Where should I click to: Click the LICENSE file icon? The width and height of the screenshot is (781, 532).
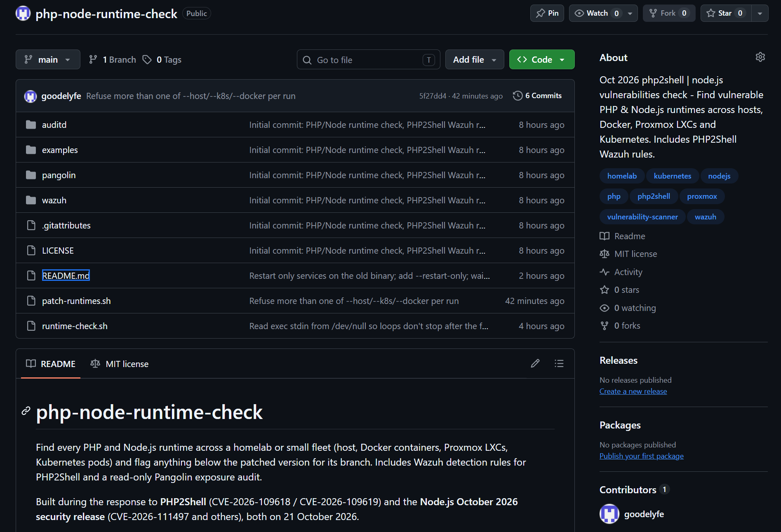point(31,250)
